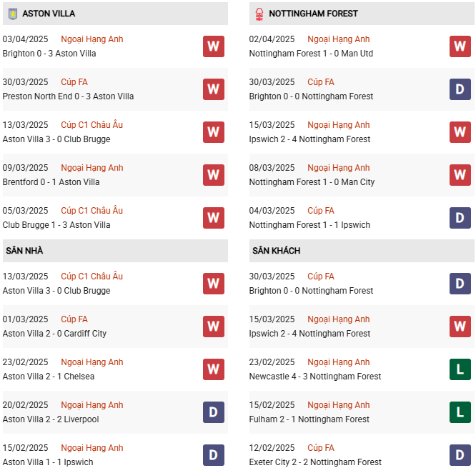Click the Nottingham Forest club crest icon
Screen dimensions: 476x473
(x=259, y=14)
